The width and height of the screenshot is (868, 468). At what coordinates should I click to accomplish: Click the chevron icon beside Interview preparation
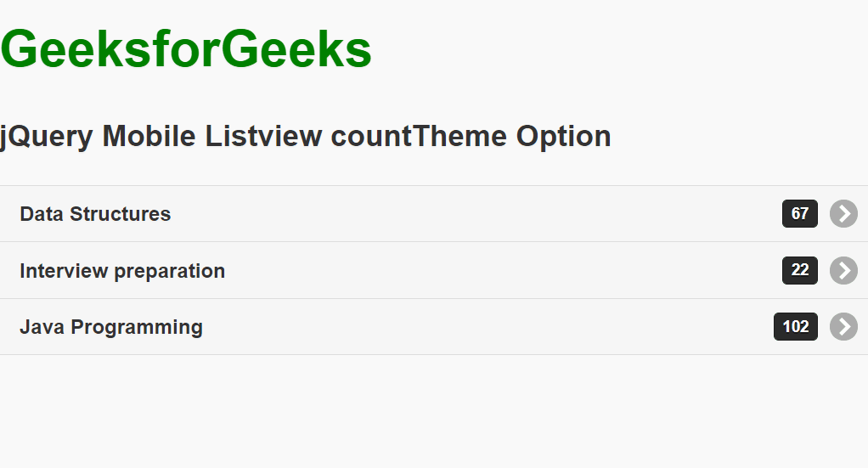tap(843, 270)
